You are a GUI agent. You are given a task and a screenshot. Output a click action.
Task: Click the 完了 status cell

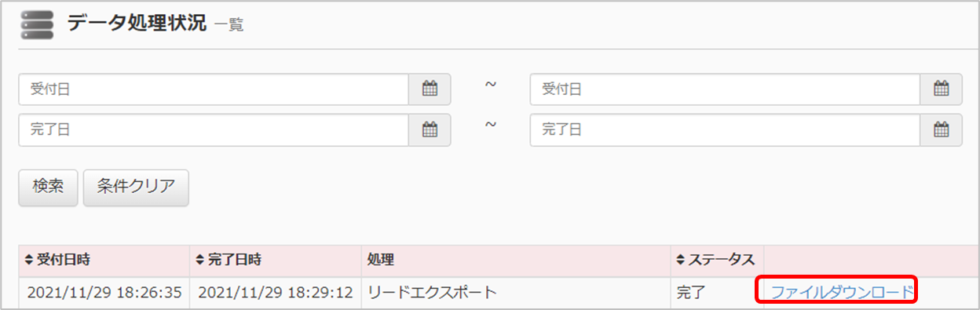716,293
